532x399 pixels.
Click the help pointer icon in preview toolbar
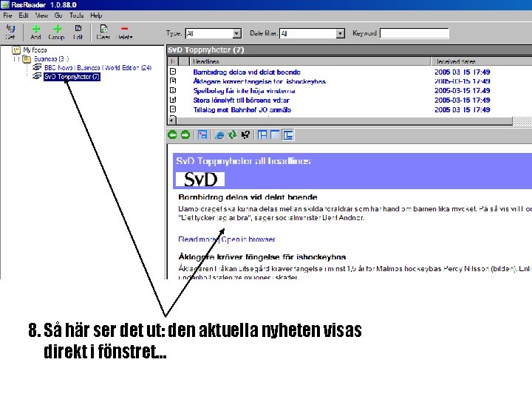point(245,135)
